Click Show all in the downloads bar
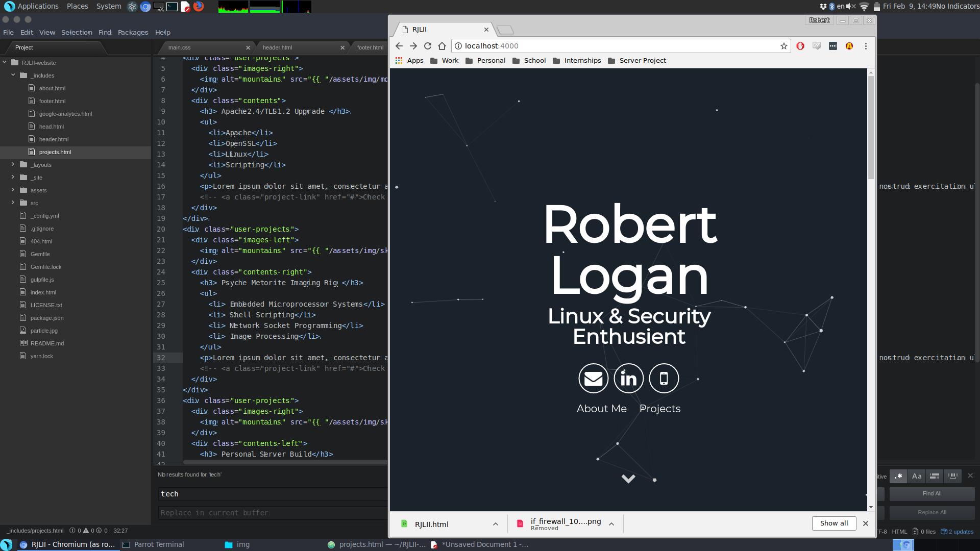 [834, 523]
